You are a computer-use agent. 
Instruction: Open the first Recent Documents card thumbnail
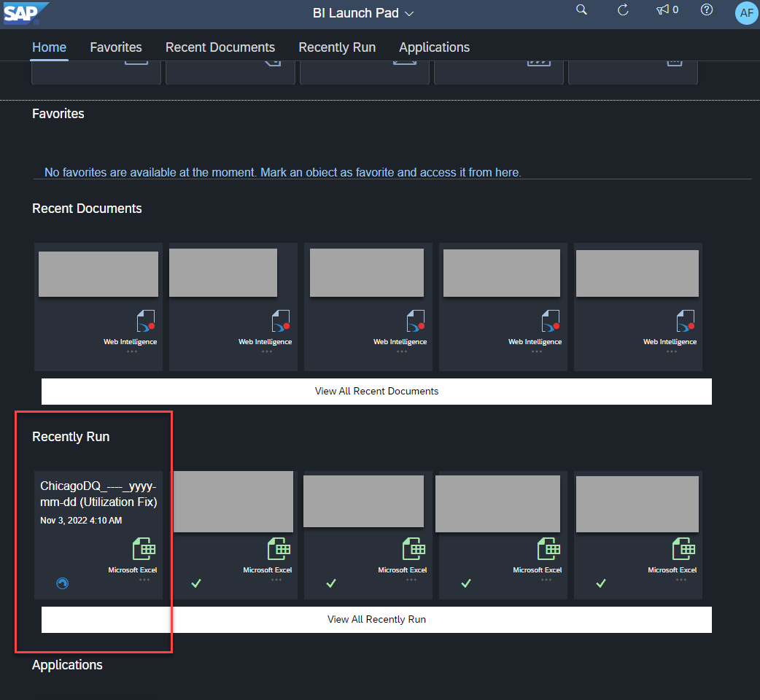[x=98, y=273]
